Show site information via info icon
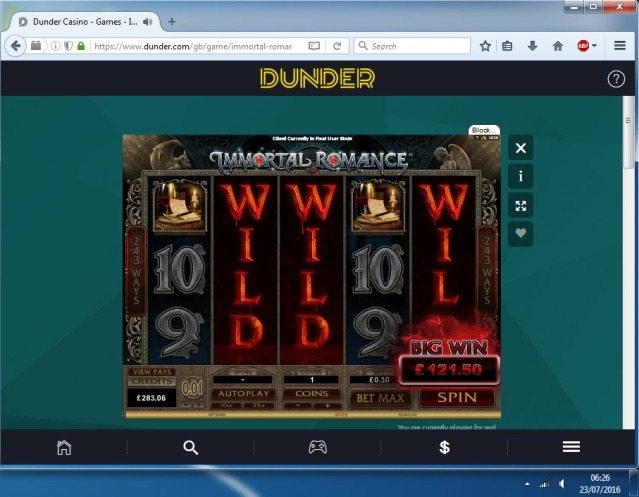639x497 pixels. pos(55,46)
